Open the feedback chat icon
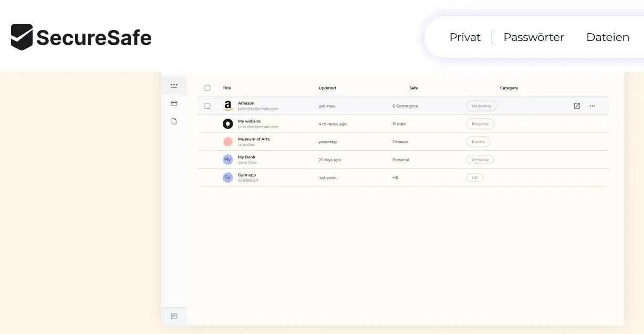This screenshot has height=334, width=644. (x=174, y=316)
